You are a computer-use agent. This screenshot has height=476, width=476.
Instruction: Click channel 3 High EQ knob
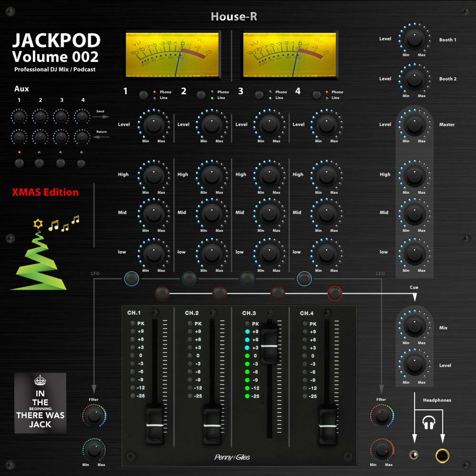[x=269, y=176]
